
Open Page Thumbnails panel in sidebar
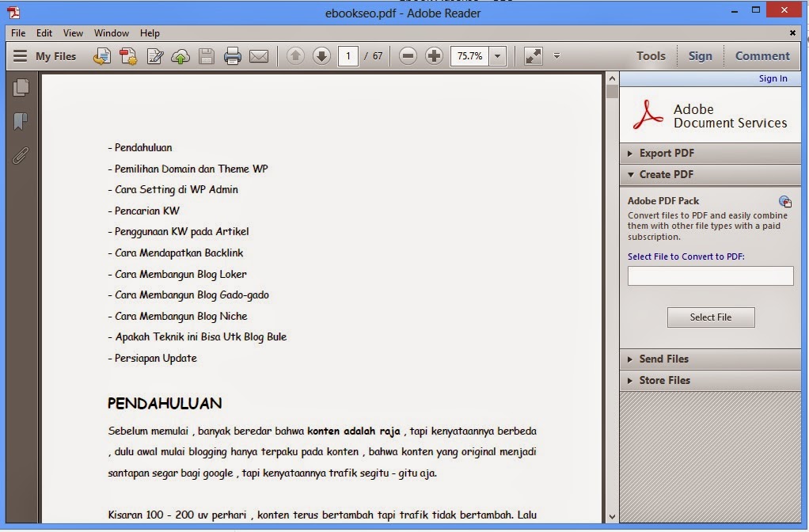click(x=21, y=88)
